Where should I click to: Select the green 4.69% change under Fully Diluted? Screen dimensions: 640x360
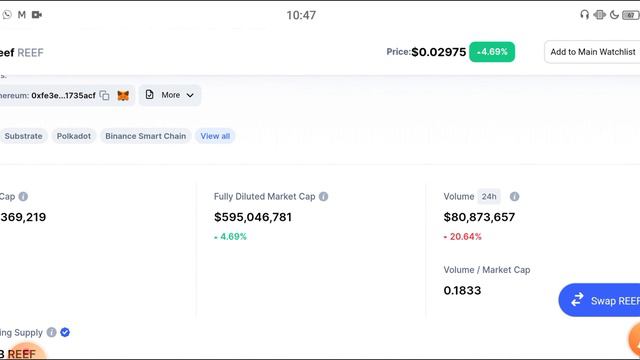tap(230, 237)
